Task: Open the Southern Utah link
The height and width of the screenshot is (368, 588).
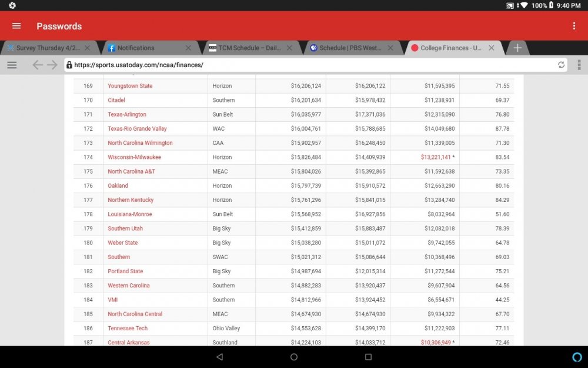Action: tap(125, 228)
